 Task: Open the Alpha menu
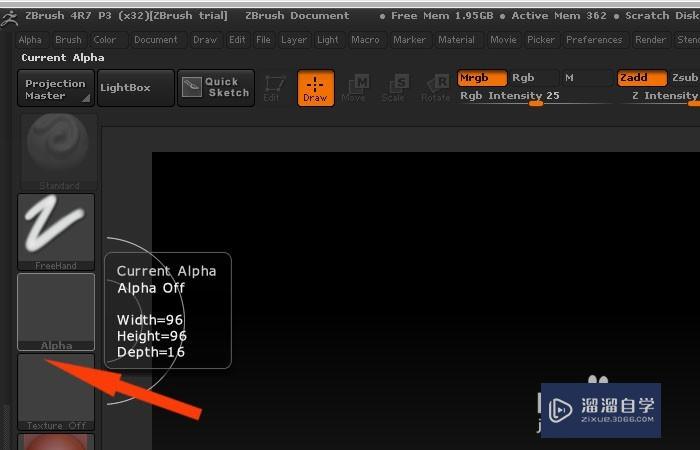(x=30, y=40)
